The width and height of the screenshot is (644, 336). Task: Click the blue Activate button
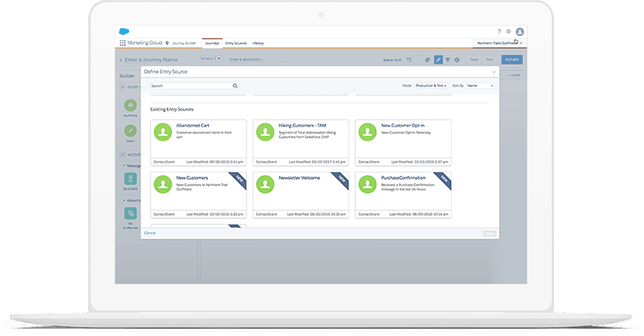click(x=512, y=59)
